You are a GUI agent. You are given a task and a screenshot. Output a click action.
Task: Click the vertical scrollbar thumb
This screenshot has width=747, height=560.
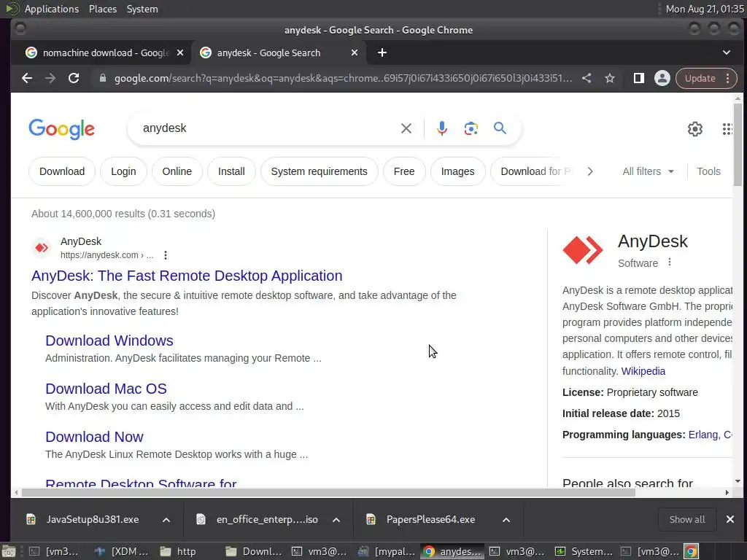coord(738,144)
